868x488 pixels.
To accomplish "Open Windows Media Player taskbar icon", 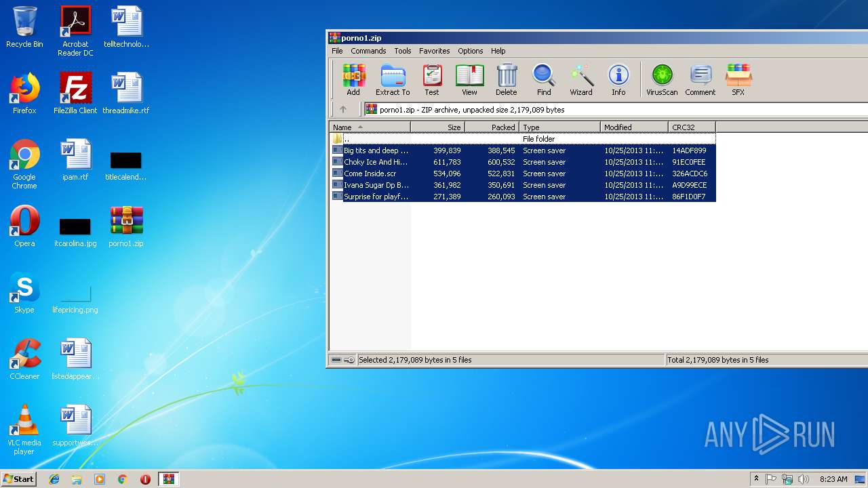I will (100, 479).
